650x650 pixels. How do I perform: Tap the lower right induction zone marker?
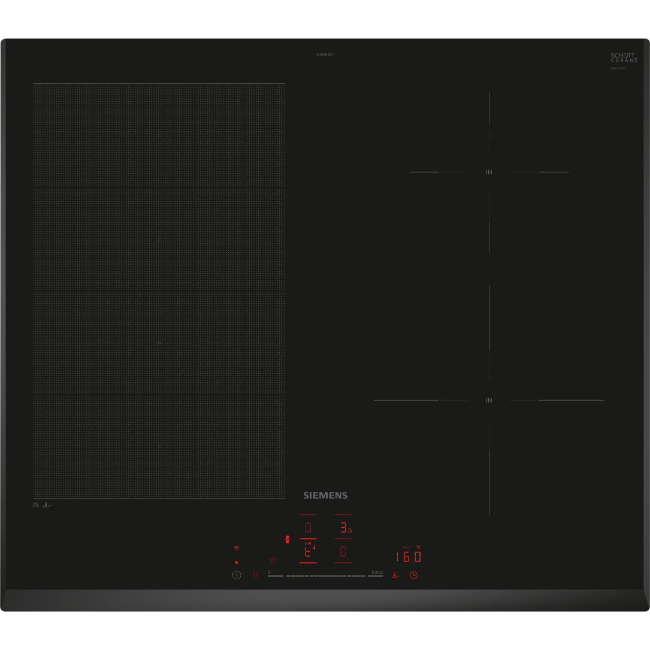[x=489, y=400]
